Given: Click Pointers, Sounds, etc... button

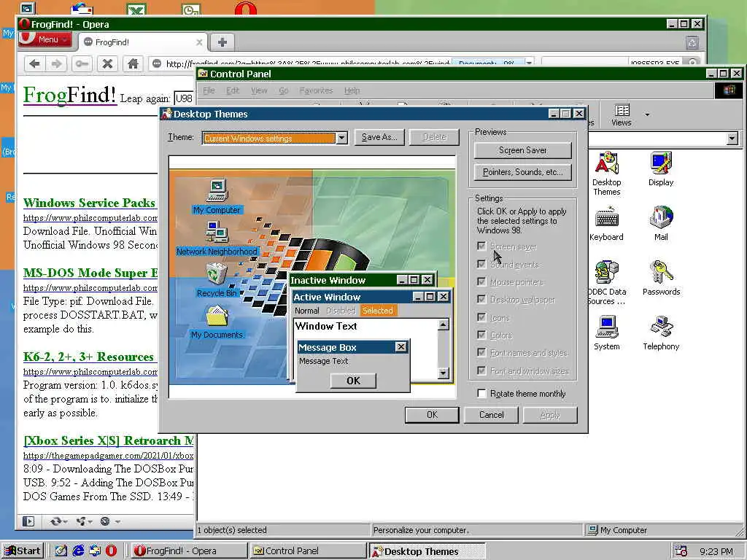Looking at the screenshot, I should pyautogui.click(x=522, y=172).
